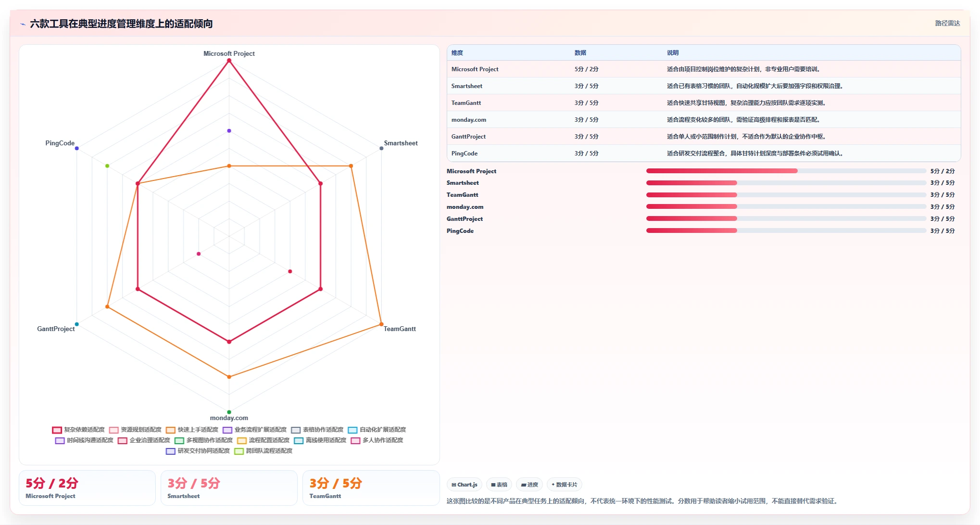Click the 离线使用适配度 legend color box
This screenshot has height=525, width=980.
click(299, 440)
